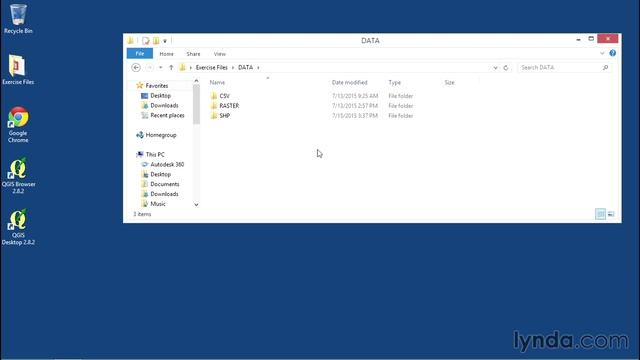640x360 pixels.
Task: Click the navigation pane scroll up arrow
Action: [x=196, y=81]
